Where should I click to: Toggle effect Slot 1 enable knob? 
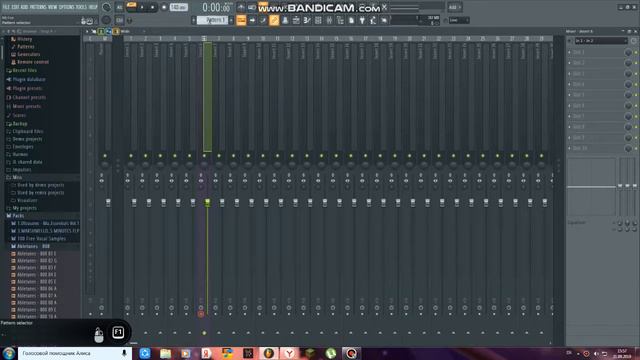(628, 52)
